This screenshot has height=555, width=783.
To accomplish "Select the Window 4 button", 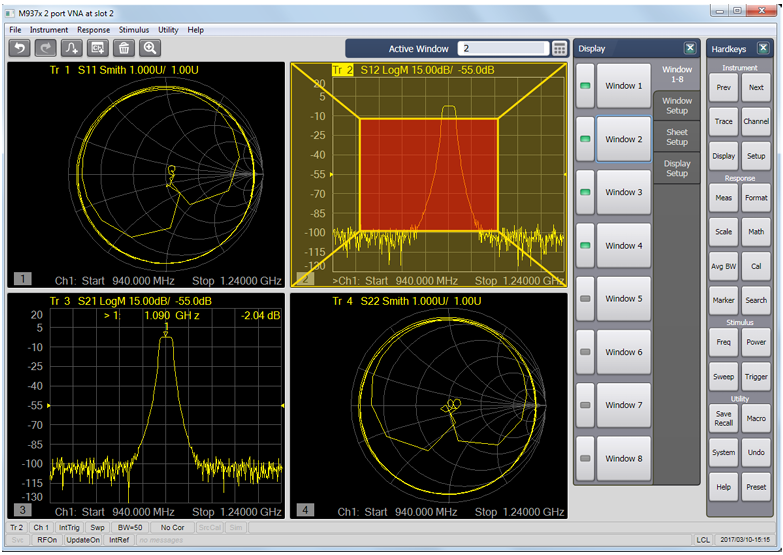I will pos(624,245).
